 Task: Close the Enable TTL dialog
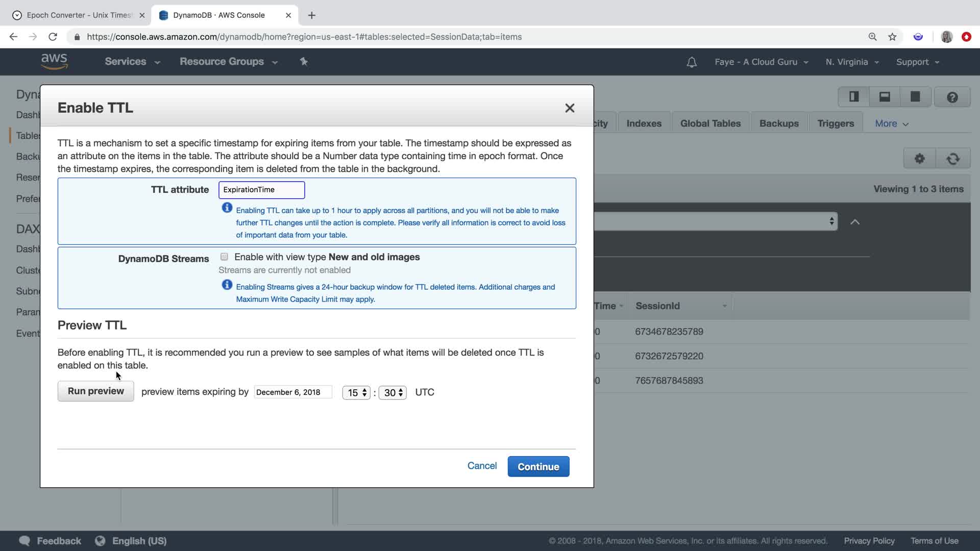(570, 108)
